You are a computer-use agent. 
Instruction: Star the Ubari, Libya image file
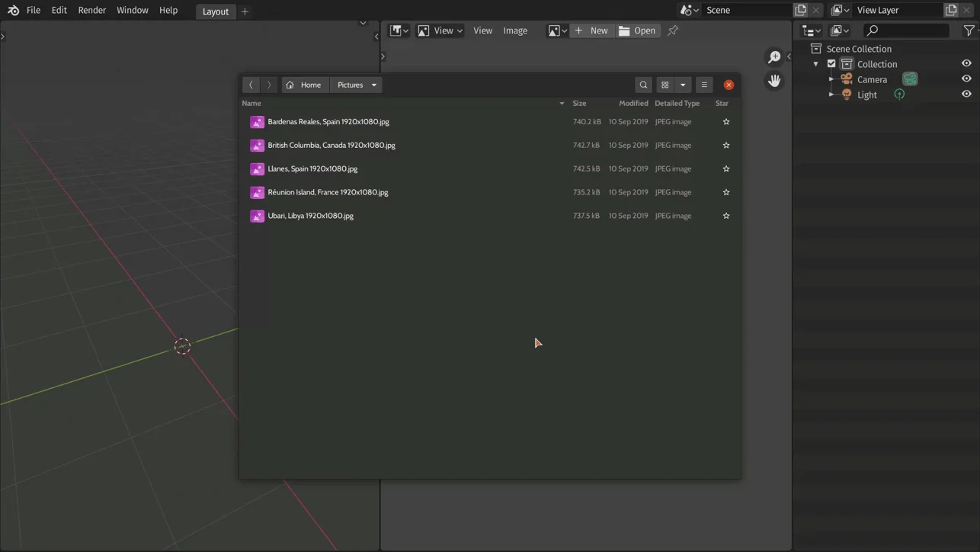pos(725,216)
